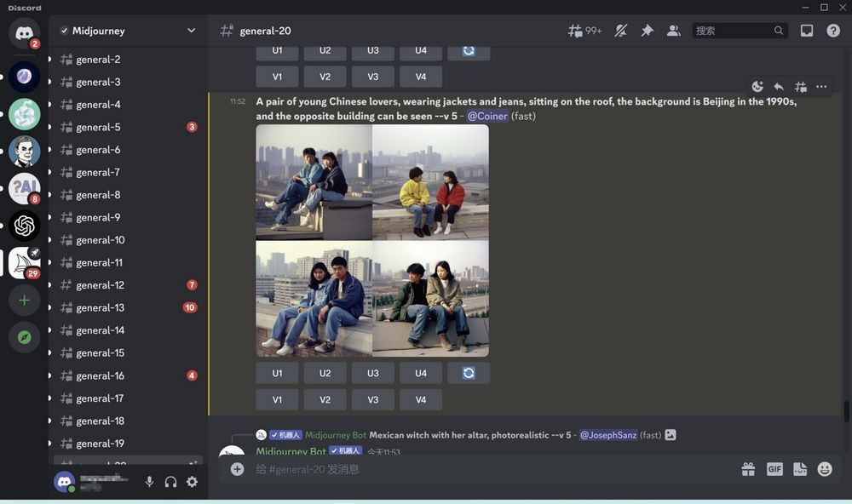This screenshot has height=504, width=852.
Task: Click the Add a Server plus icon
Action: (x=24, y=301)
